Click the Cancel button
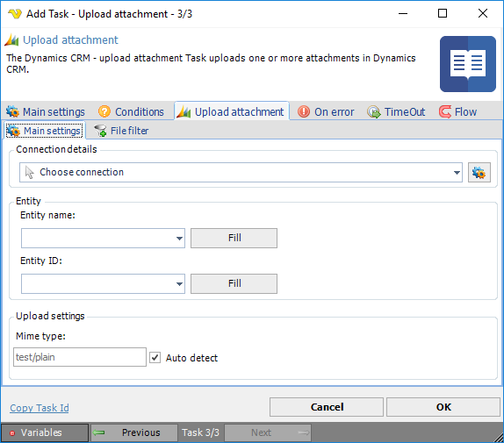Viewport: 504px width, 443px height. click(x=327, y=407)
